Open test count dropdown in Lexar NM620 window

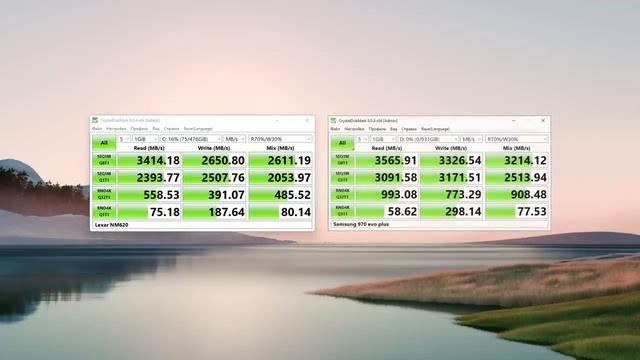[124, 139]
